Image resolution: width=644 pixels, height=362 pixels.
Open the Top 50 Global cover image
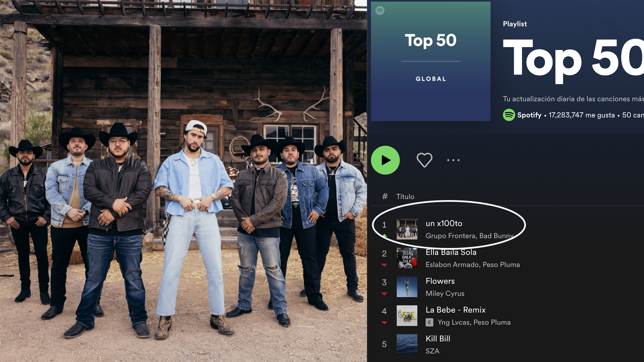point(431,61)
